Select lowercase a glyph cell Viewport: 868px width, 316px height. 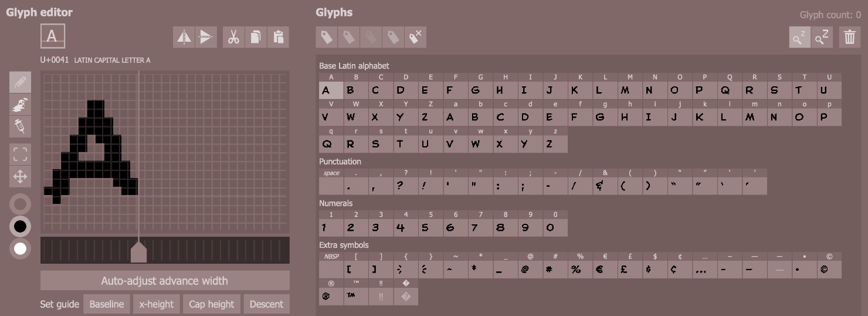[x=456, y=113]
